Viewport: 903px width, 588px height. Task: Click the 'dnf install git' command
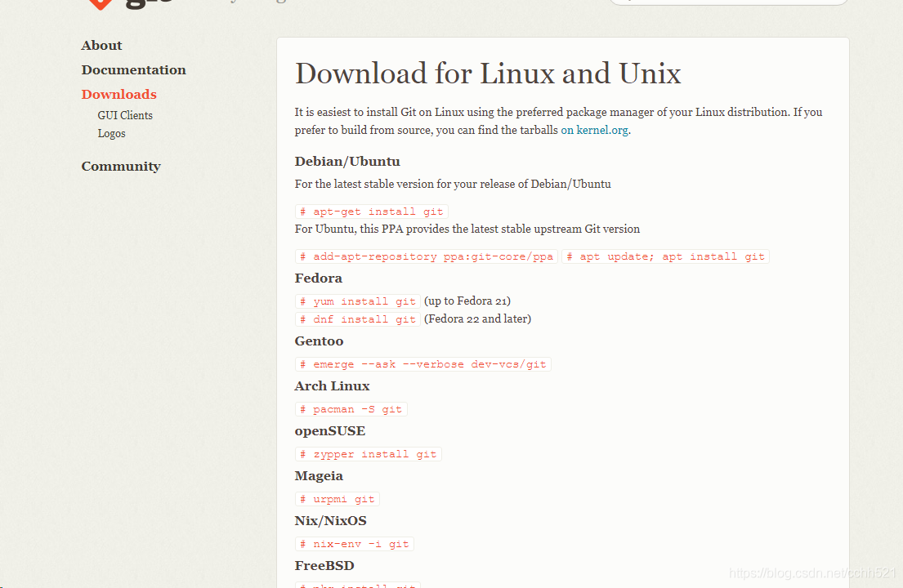point(358,319)
